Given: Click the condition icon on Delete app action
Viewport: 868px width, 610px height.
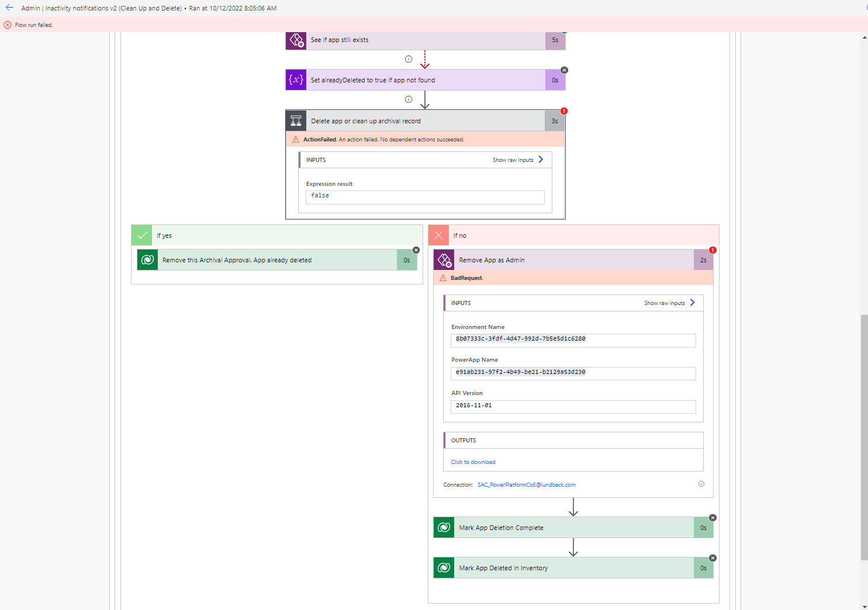Looking at the screenshot, I should pos(296,120).
